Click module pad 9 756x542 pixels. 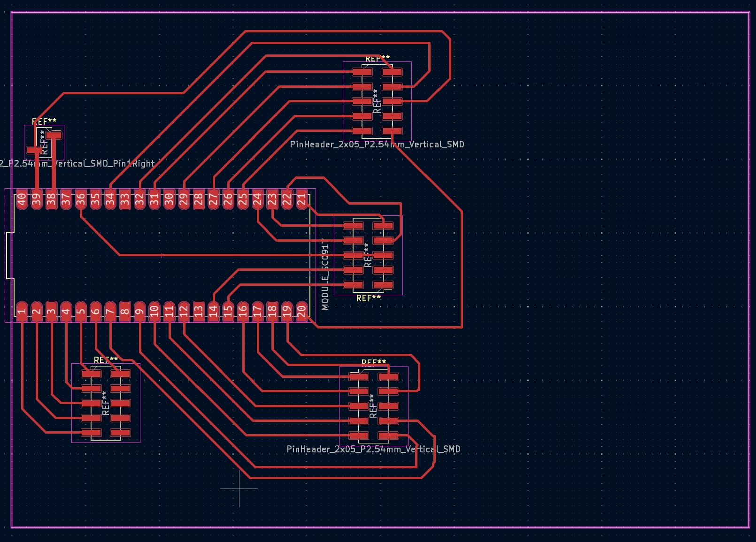pyautogui.click(x=139, y=311)
